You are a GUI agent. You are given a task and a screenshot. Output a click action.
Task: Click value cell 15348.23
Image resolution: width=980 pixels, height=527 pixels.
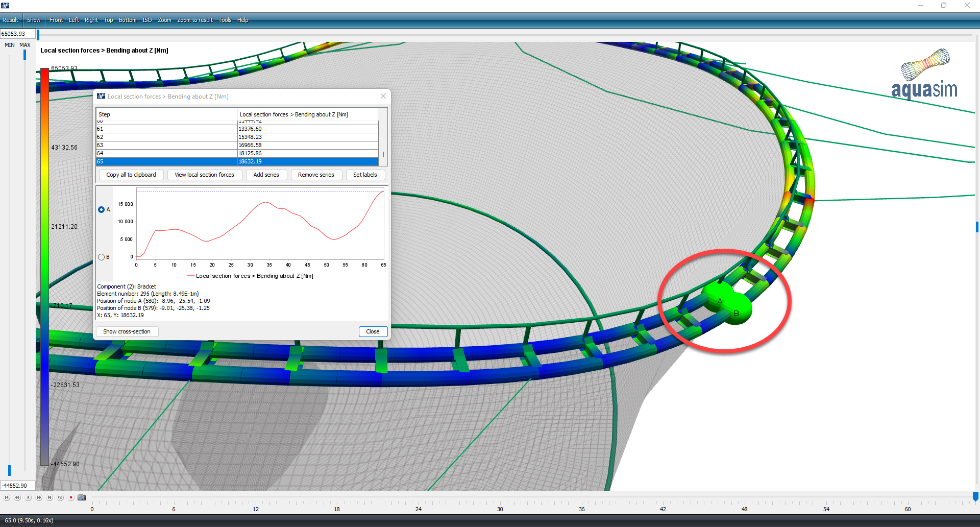click(308, 137)
